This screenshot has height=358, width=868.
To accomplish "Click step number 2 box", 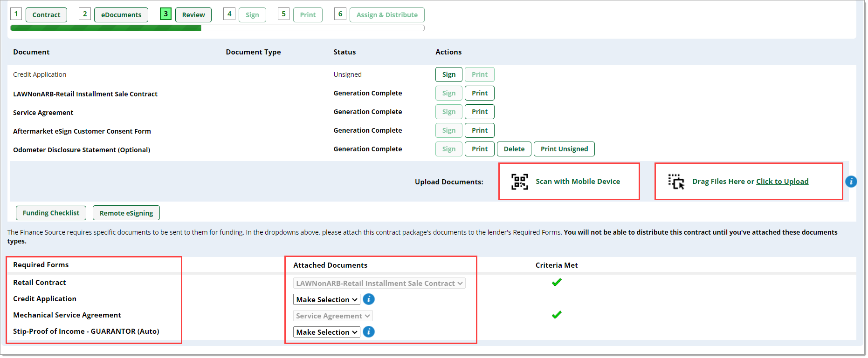I will (85, 14).
